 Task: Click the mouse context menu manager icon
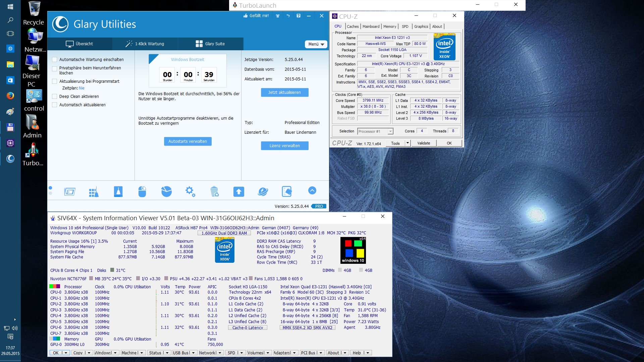click(x=142, y=192)
